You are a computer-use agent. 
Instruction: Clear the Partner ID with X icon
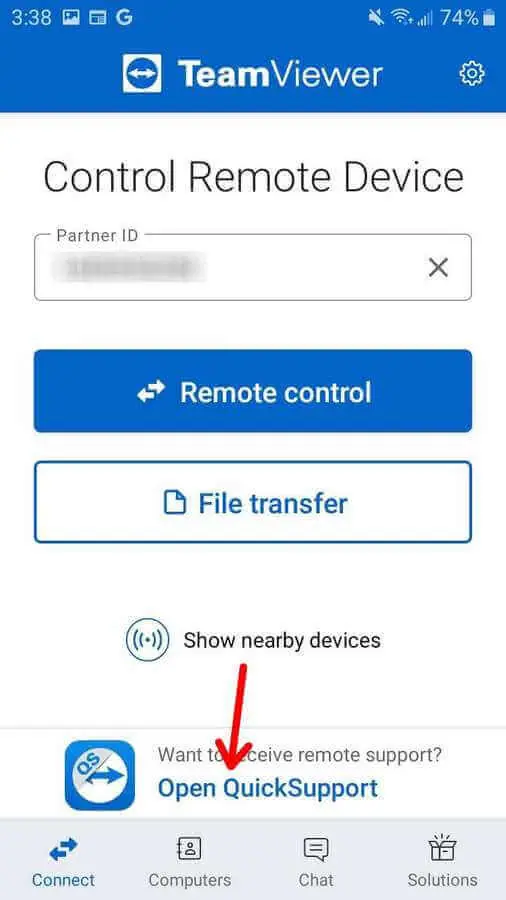tap(438, 267)
